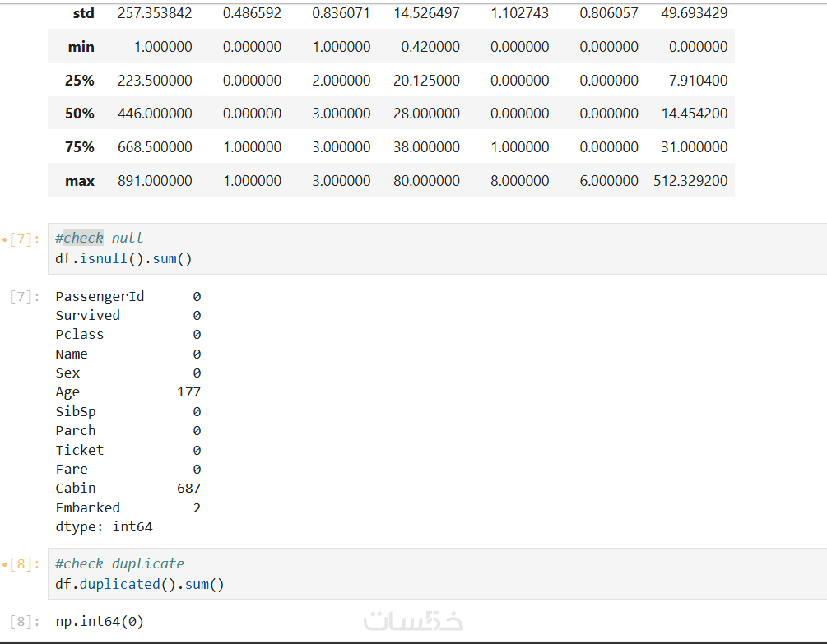Screen dimensions: 827x644
Task: Click the value 38.000000 in 75% row
Action: (x=427, y=147)
